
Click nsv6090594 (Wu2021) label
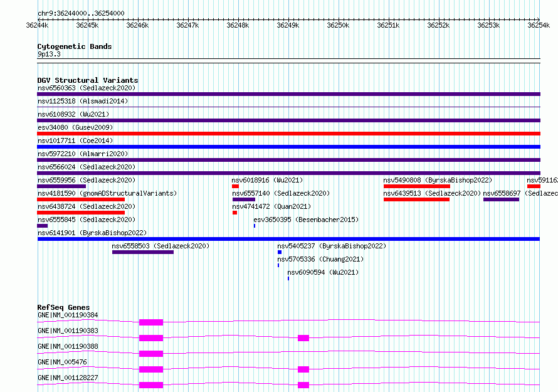[x=323, y=272]
